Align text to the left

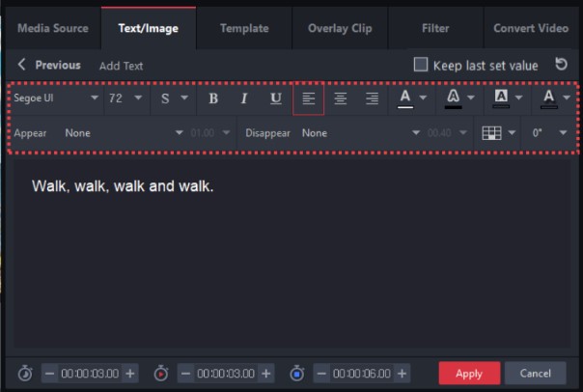click(309, 98)
